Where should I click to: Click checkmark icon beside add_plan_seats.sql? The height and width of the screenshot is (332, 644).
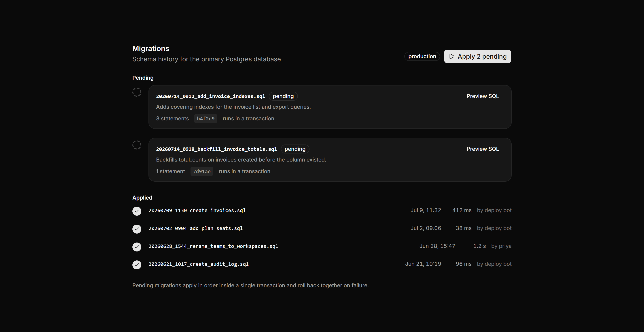[137, 229]
